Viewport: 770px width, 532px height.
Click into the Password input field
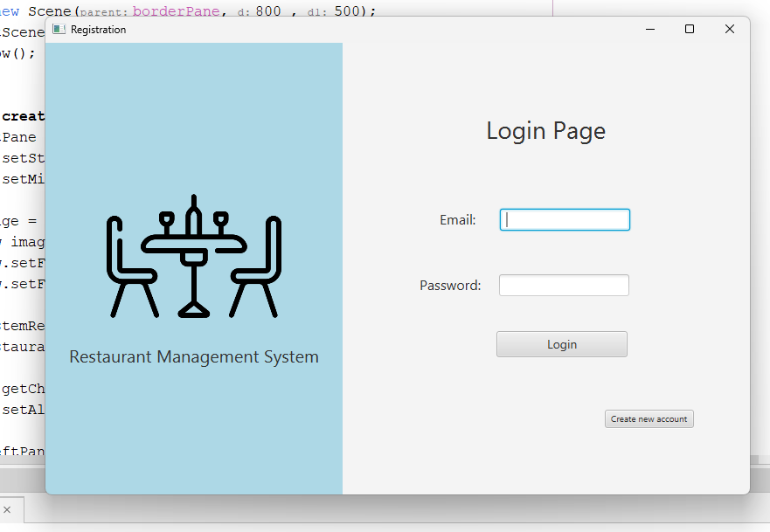564,286
